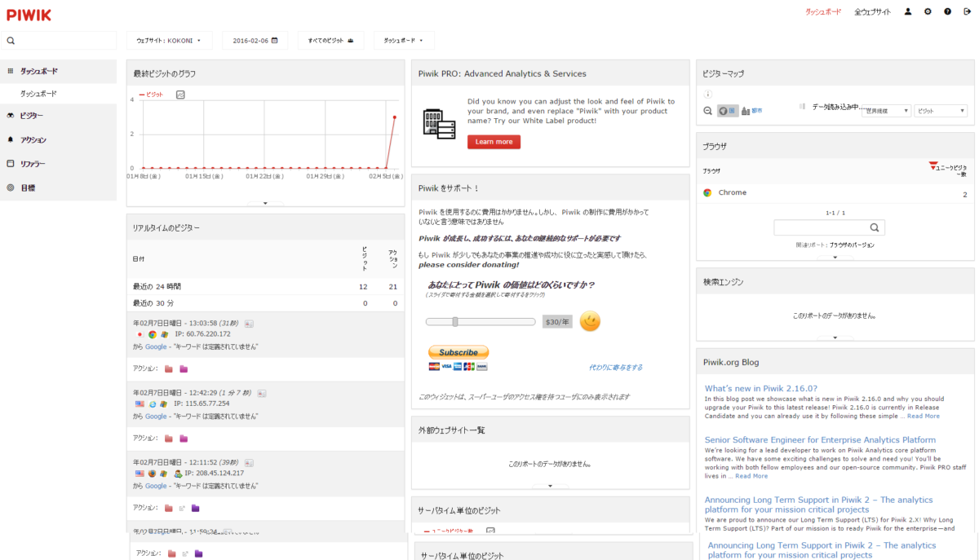Open the goals section in the sidebar
This screenshot has height=560, width=979.
coord(58,187)
